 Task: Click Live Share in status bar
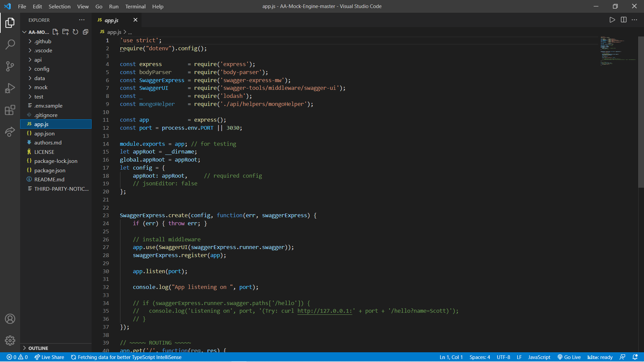click(x=49, y=357)
